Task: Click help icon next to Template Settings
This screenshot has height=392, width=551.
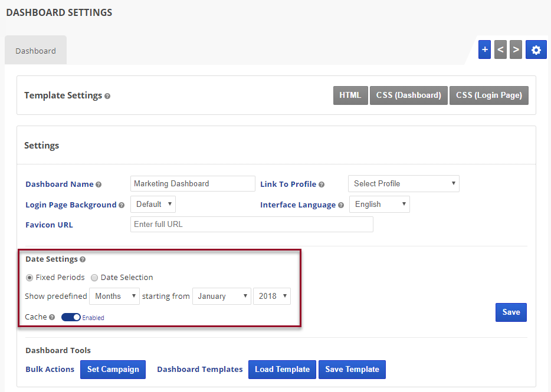Action: click(107, 96)
